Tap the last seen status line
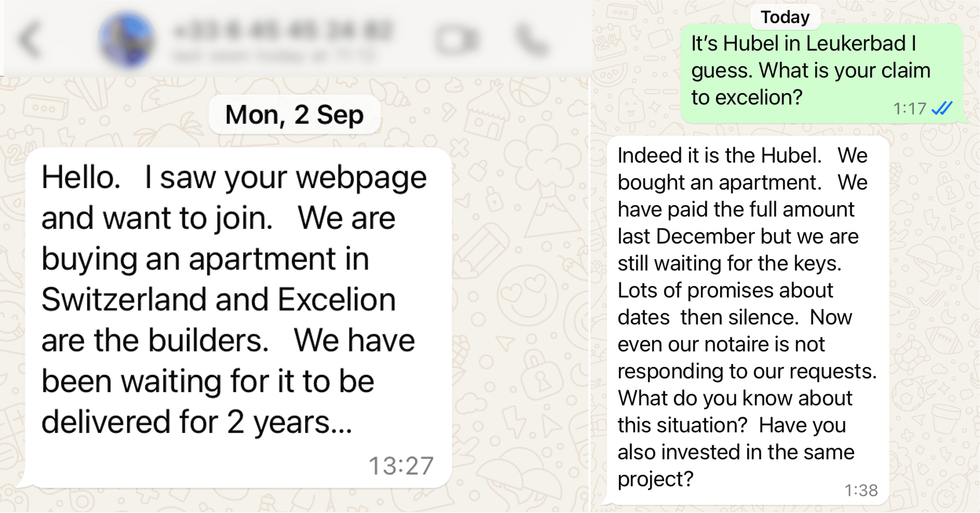Image resolution: width=980 pixels, height=513 pixels. [x=274, y=56]
